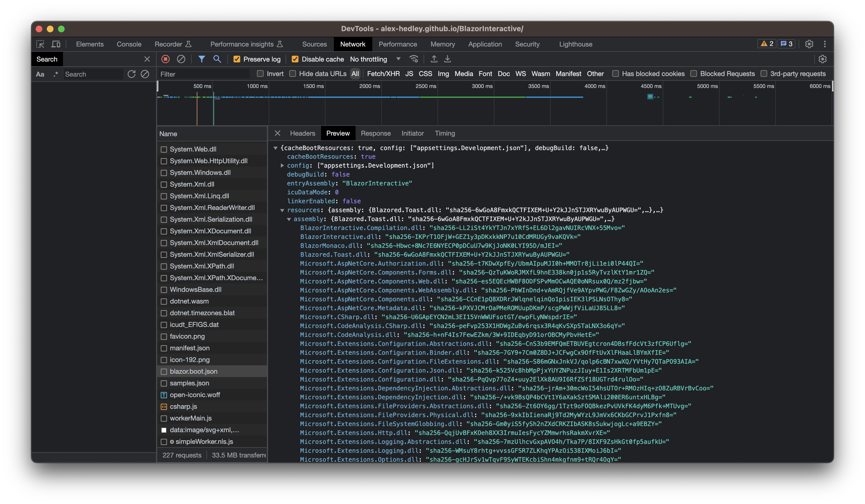
Task: Select the favicon.png request row
Action: (212, 336)
